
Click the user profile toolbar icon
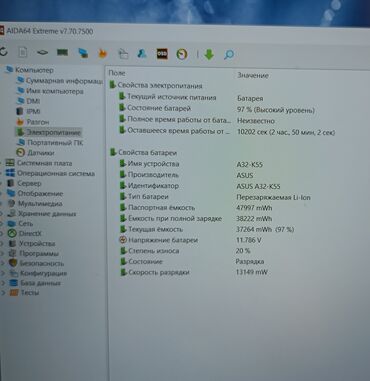click(x=142, y=54)
